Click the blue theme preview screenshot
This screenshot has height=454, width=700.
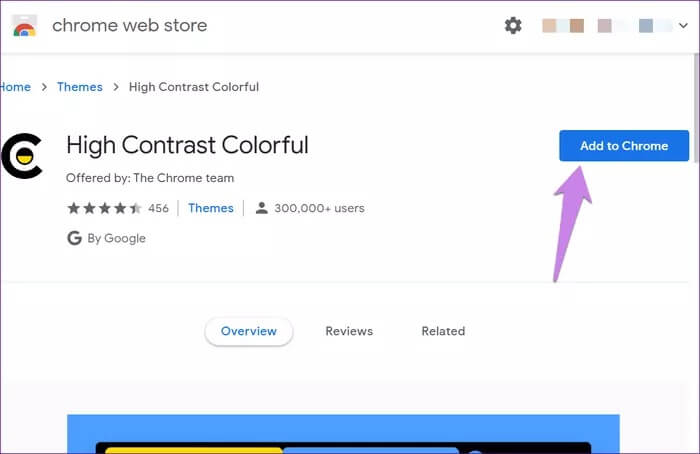[x=343, y=434]
